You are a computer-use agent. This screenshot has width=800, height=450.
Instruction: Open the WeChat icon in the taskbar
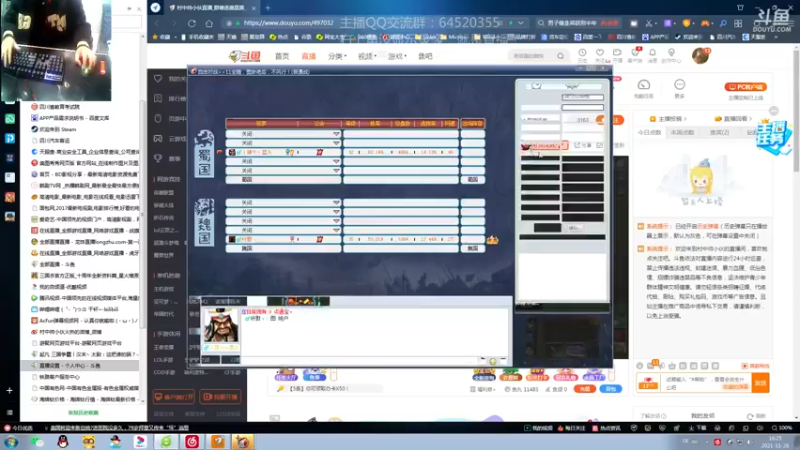[37, 441]
